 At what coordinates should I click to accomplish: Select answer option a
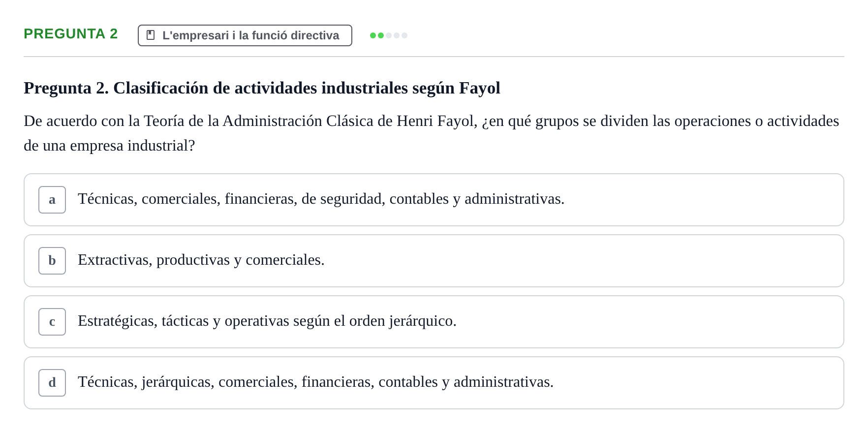(52, 200)
